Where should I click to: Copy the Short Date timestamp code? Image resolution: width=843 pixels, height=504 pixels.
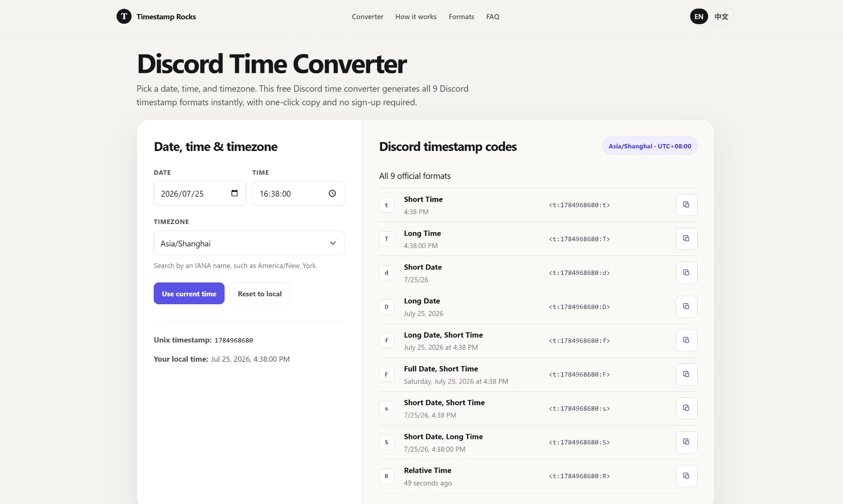point(686,273)
